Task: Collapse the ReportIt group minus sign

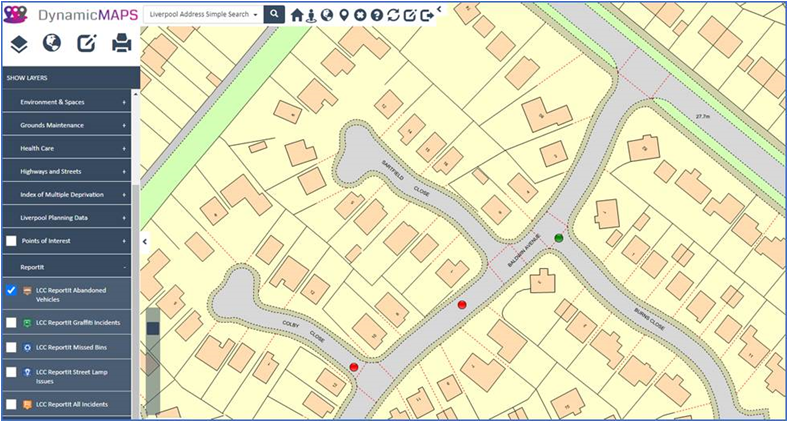Action: [124, 268]
